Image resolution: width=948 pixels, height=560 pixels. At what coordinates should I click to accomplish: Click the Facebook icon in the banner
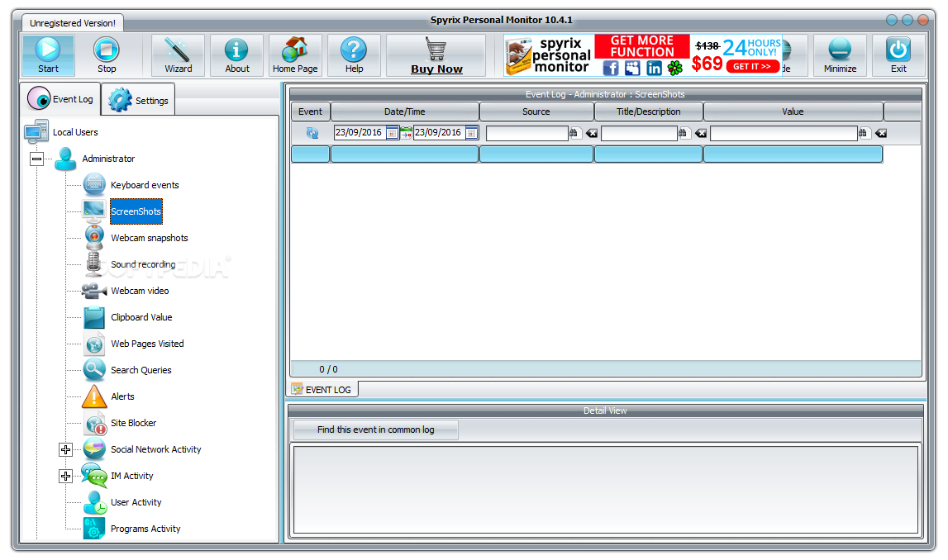(611, 68)
